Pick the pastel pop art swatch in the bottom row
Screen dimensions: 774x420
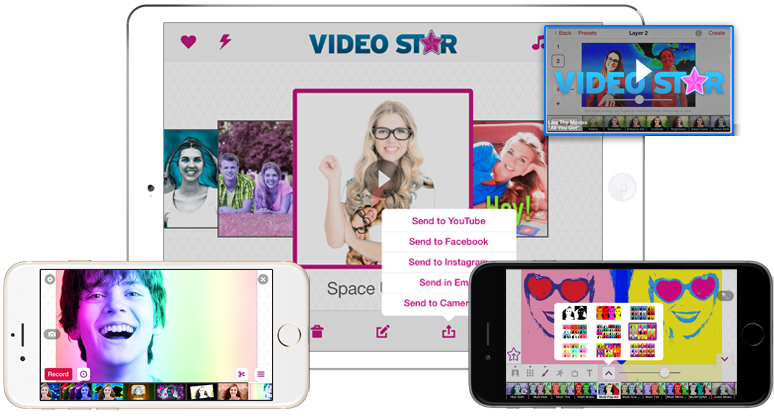coord(575,350)
